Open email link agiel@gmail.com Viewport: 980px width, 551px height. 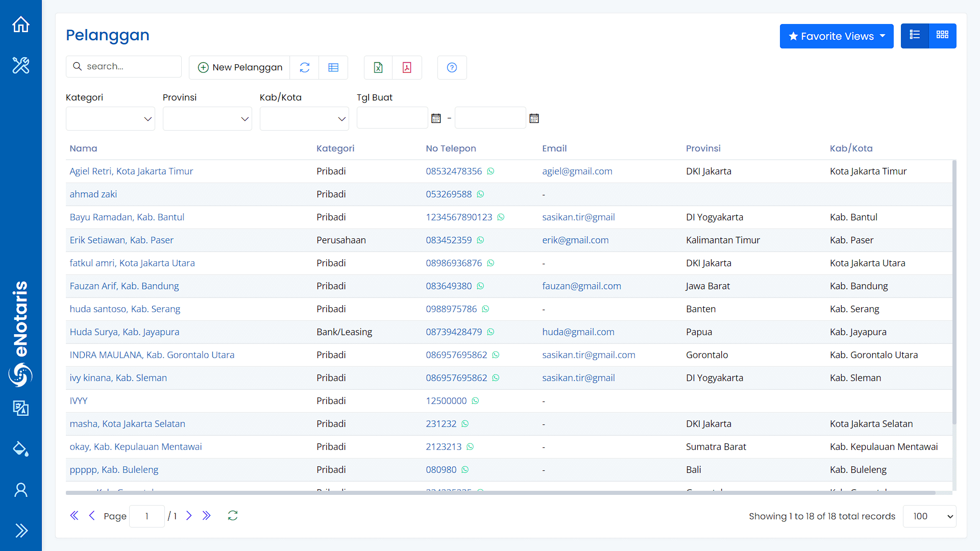pyautogui.click(x=577, y=171)
